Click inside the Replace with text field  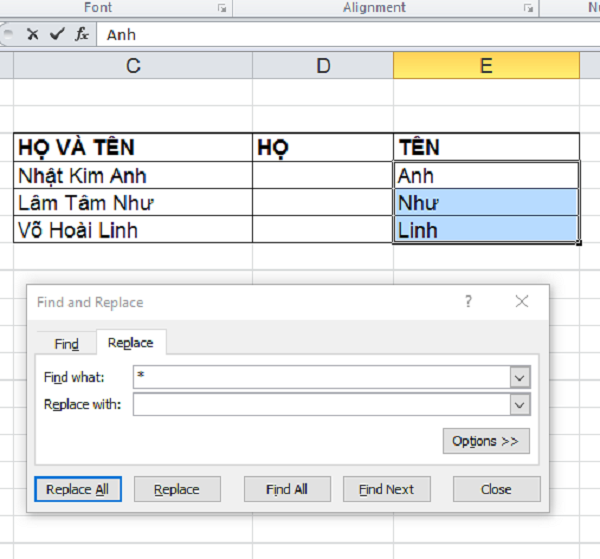[320, 405]
